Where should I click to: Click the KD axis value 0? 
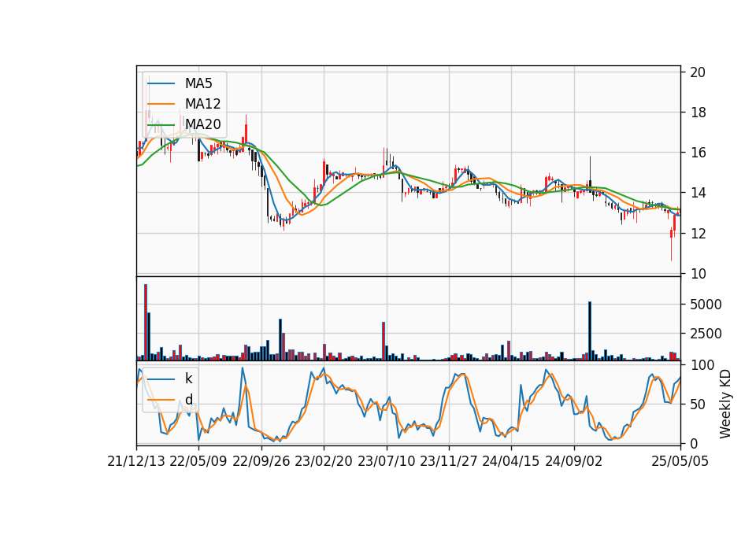point(694,444)
